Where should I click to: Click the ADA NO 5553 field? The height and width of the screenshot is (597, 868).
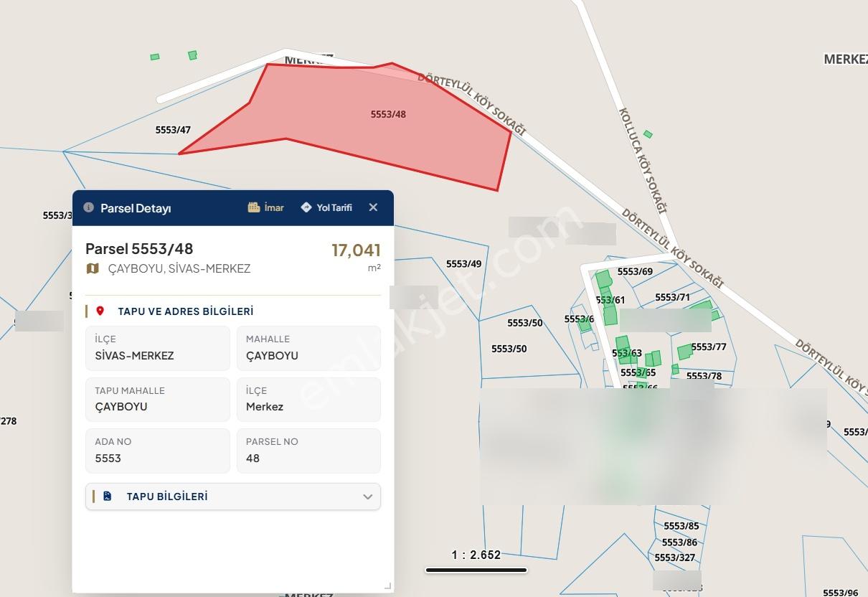[158, 451]
